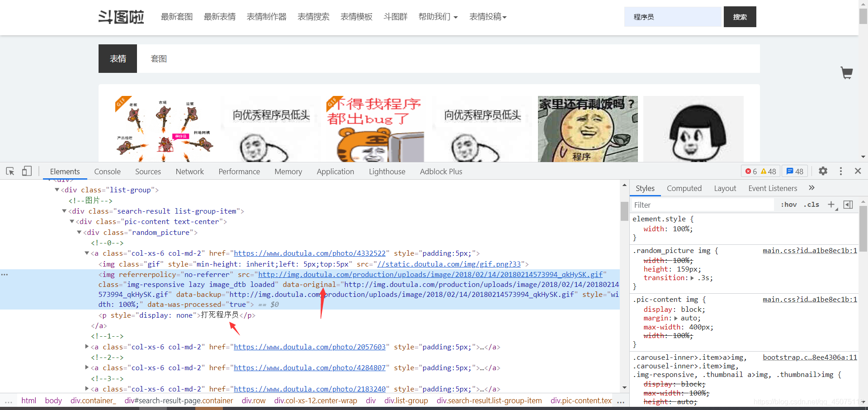Viewport: 868px width, 410px height.
Task: Collapse the div class list-group node
Action: click(57, 190)
